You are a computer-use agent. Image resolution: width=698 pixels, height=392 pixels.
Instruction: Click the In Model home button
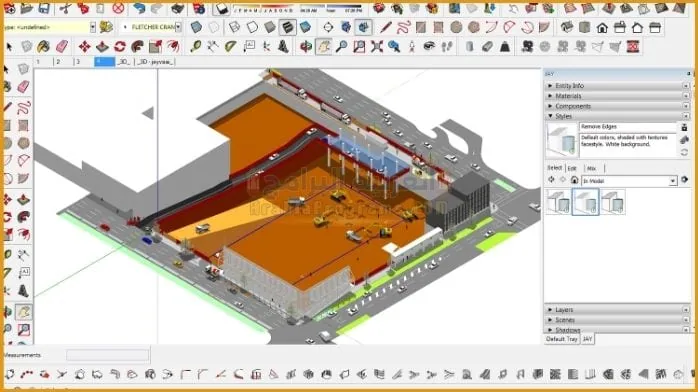click(x=575, y=180)
